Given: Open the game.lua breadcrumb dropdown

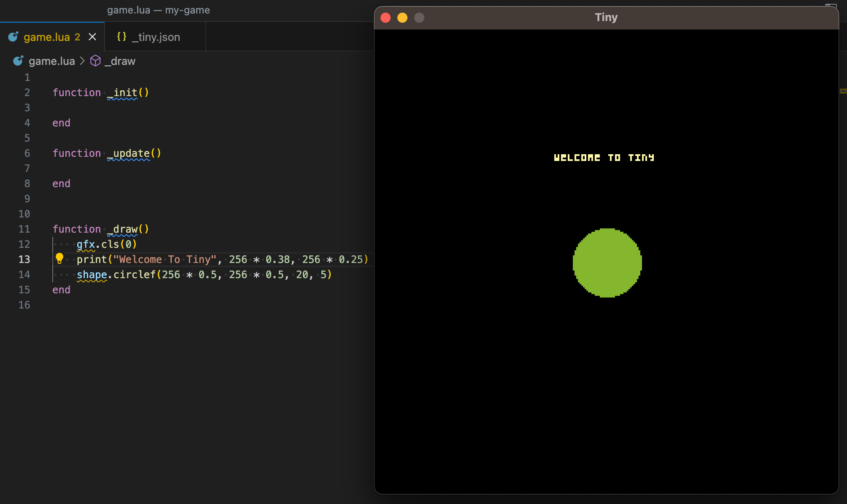Looking at the screenshot, I should 51,61.
